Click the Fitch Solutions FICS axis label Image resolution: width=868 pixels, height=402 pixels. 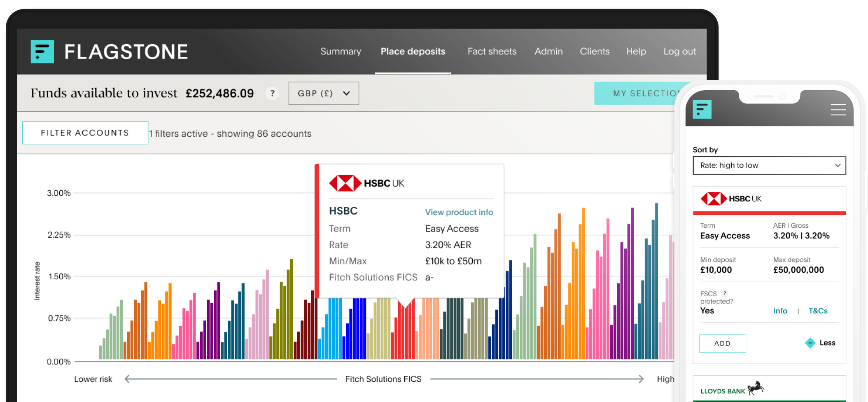383,379
